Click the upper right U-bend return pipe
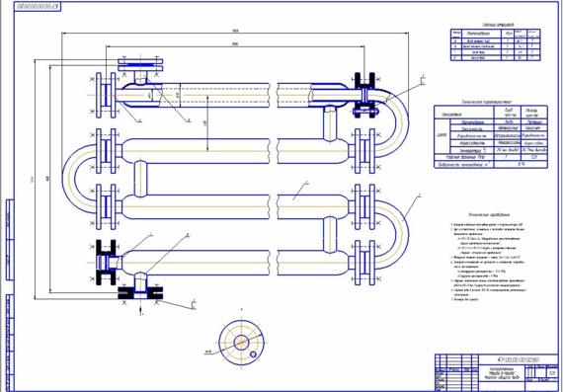563x392 pixels. click(x=391, y=122)
